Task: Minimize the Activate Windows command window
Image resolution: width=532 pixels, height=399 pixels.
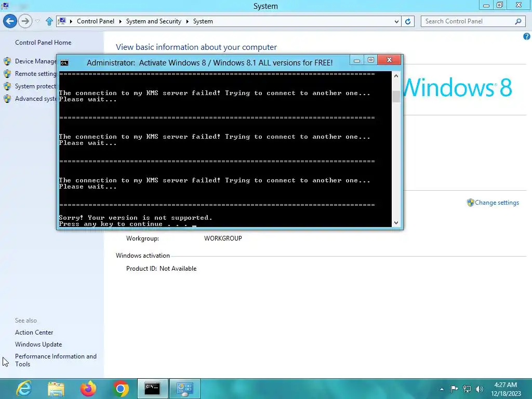Action: pos(356,60)
